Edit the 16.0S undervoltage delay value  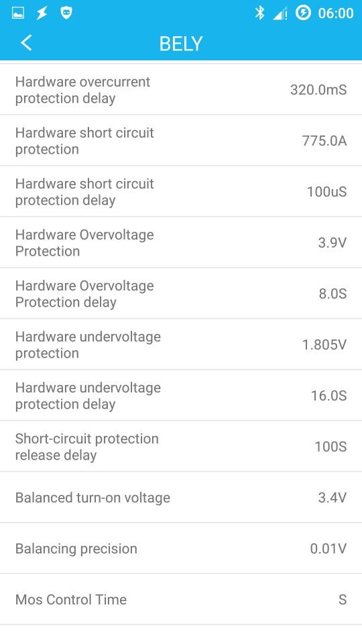pyautogui.click(x=328, y=396)
